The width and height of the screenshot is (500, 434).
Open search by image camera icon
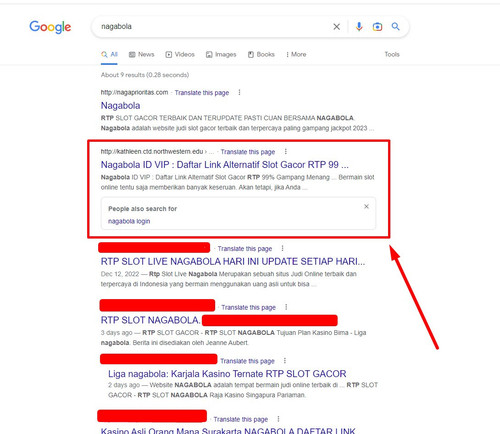[x=377, y=27]
